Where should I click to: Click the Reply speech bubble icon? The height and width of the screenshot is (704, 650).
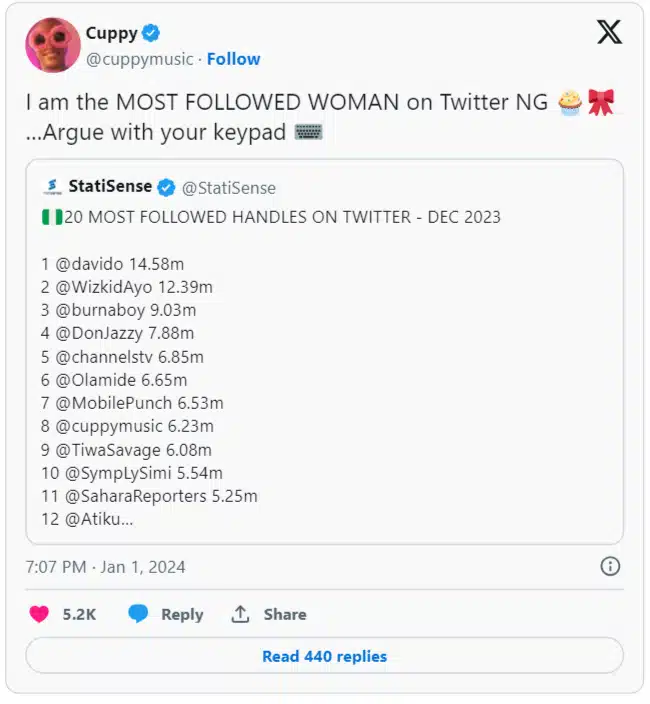pyautogui.click(x=138, y=614)
